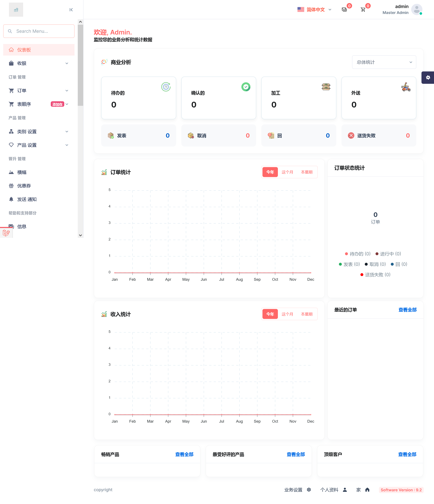This screenshot has width=434, height=504.
Task: View all top customers link
Action: (407, 454)
